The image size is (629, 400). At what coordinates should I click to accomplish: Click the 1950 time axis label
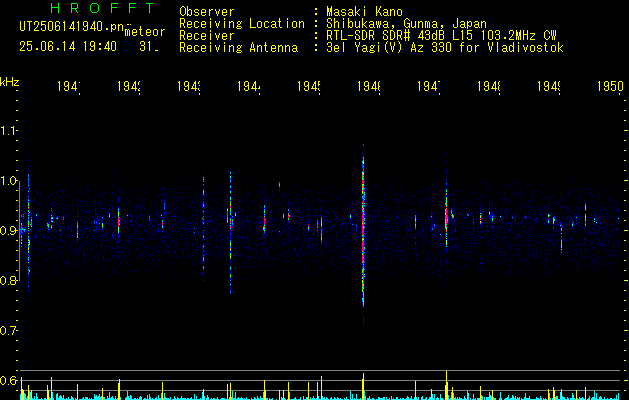point(610,86)
